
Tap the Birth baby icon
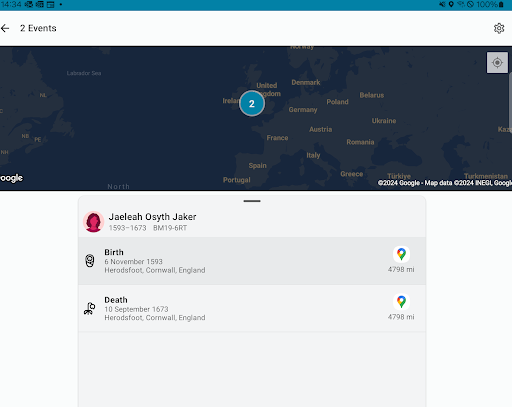pos(90,261)
